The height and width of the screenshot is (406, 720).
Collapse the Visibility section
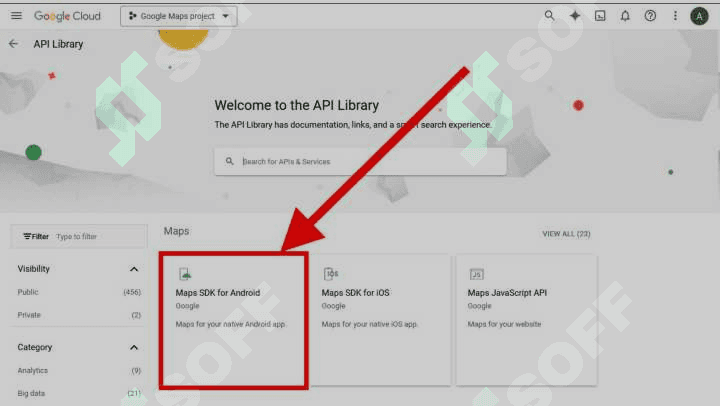[x=134, y=269]
